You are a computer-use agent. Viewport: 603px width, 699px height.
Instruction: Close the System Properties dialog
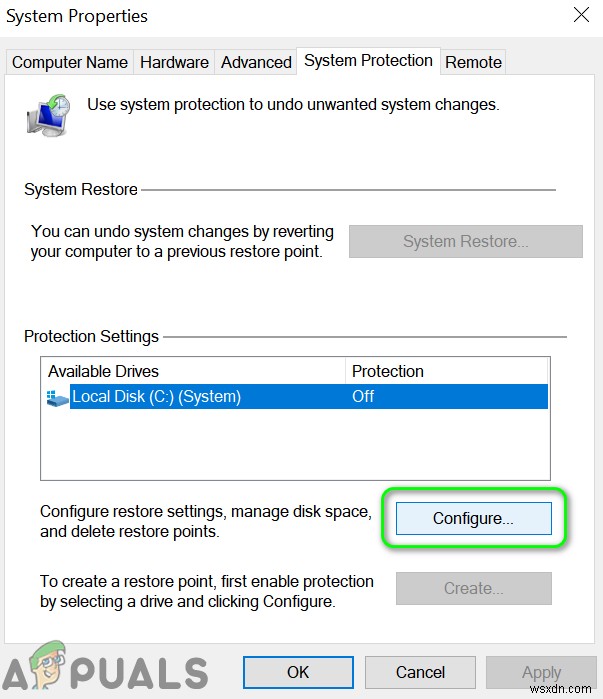(581, 15)
